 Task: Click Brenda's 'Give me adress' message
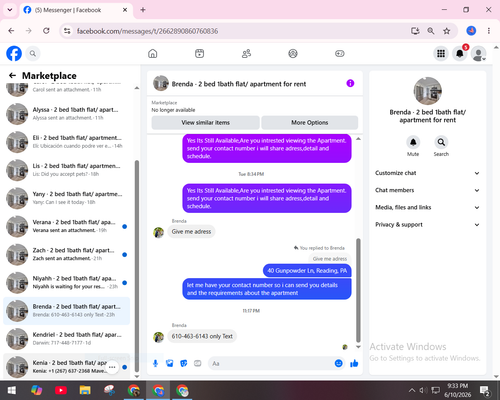191,231
